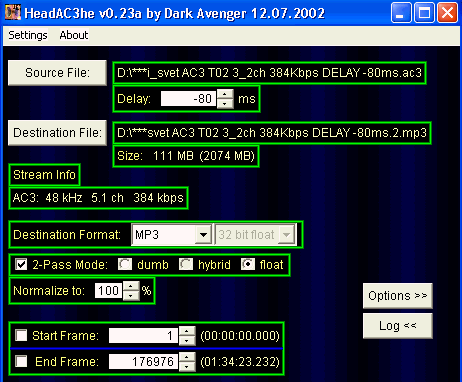Screen dimensions: 462x382
Task: Increase Delay with the up spinner arrow
Action: [x=225, y=94]
